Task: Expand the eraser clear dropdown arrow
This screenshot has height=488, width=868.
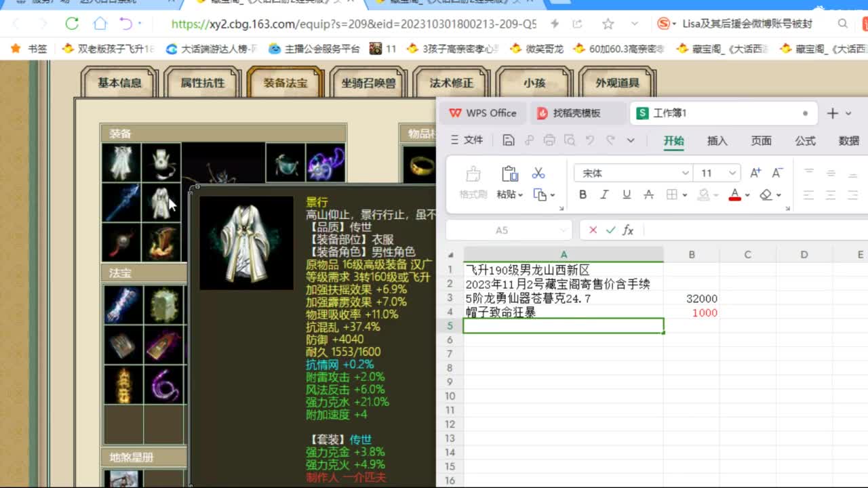Action: click(778, 195)
